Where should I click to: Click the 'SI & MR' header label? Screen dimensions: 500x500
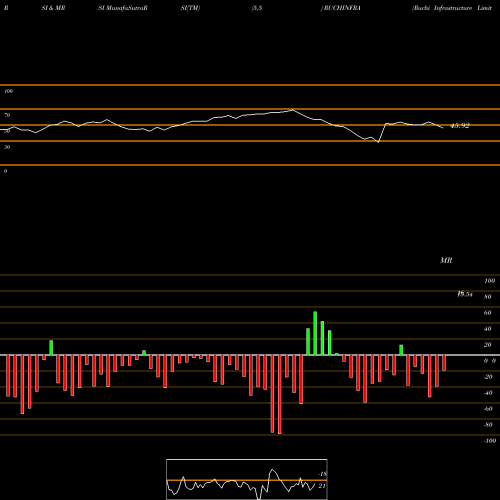pos(53,8)
